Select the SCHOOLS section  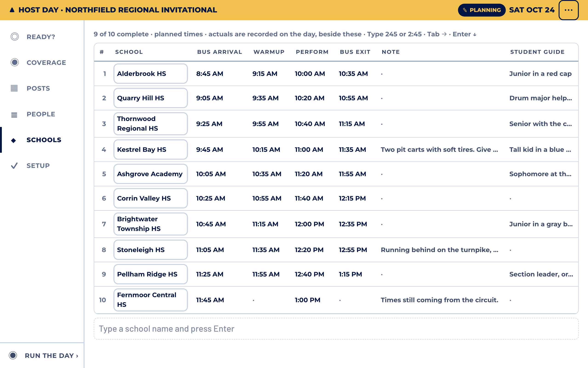(42, 140)
